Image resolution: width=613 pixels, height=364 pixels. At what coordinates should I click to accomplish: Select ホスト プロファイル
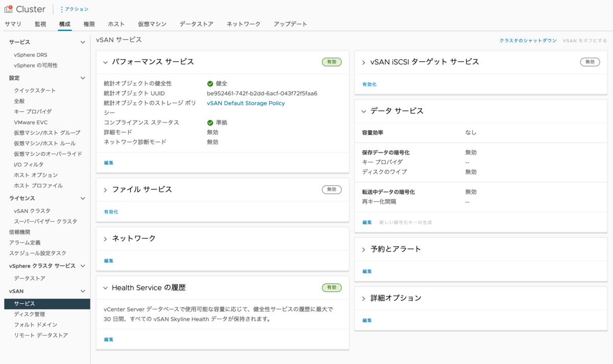[x=38, y=186]
